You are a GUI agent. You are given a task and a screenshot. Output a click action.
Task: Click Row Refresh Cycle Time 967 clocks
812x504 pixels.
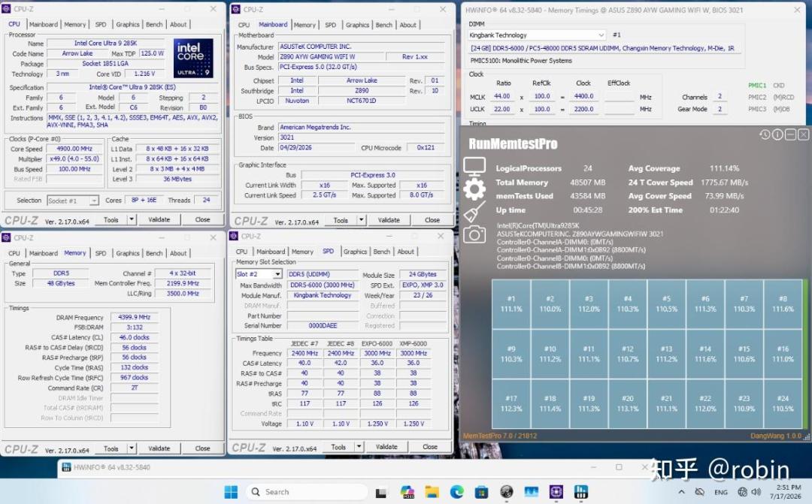(x=134, y=377)
